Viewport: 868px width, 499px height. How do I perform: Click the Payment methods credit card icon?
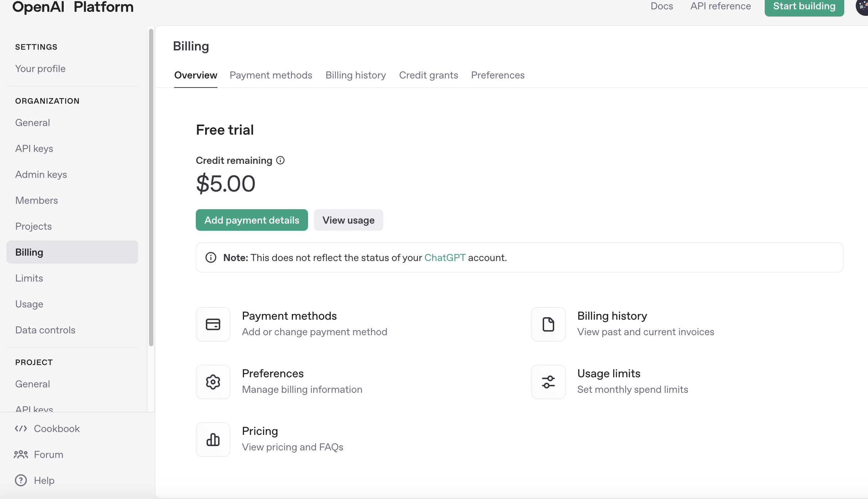(213, 324)
